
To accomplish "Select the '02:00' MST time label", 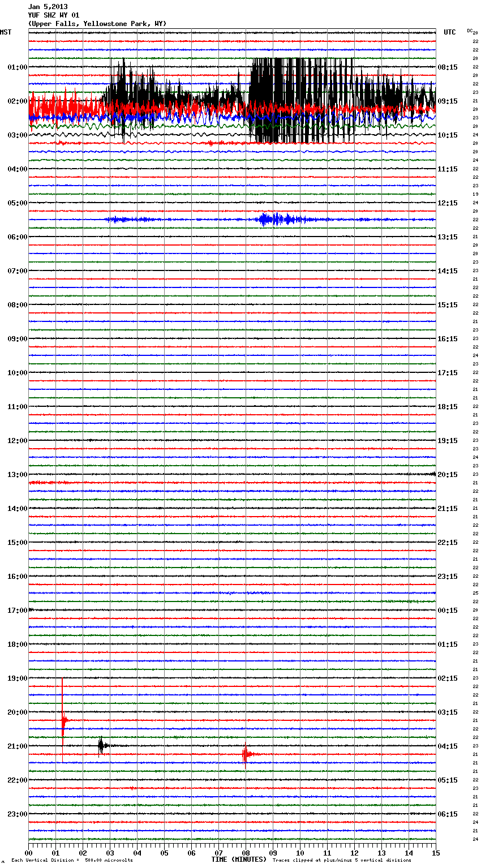I will pos(18,101).
